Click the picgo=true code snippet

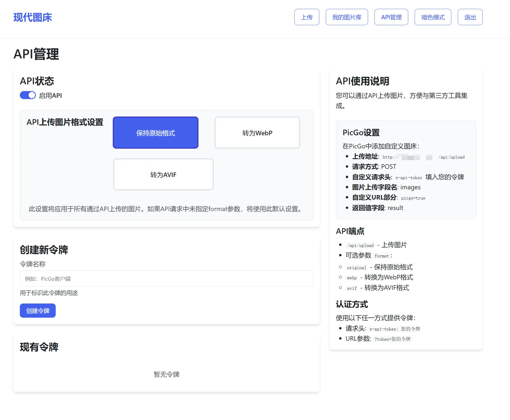coord(413,198)
